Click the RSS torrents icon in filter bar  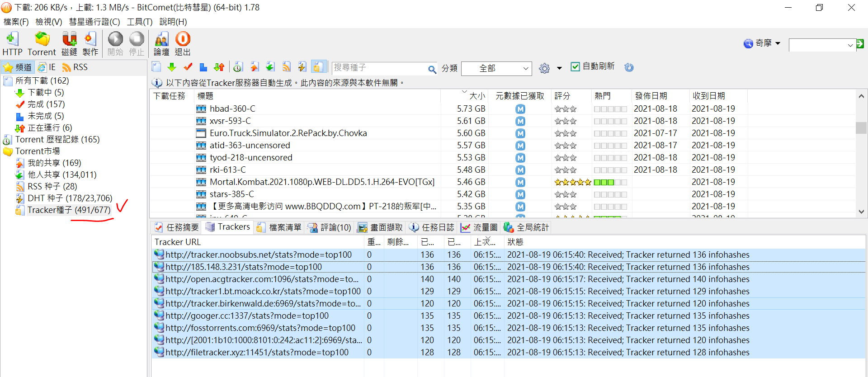pos(286,67)
